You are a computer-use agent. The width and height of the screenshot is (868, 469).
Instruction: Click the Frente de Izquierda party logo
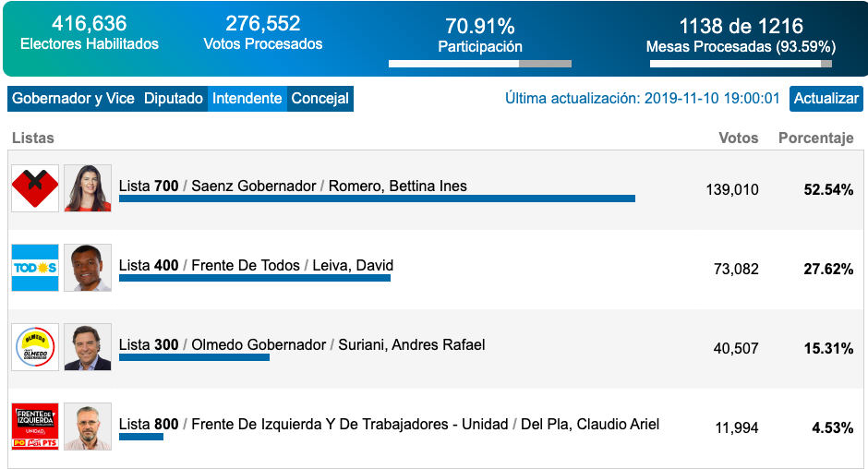[x=35, y=427]
